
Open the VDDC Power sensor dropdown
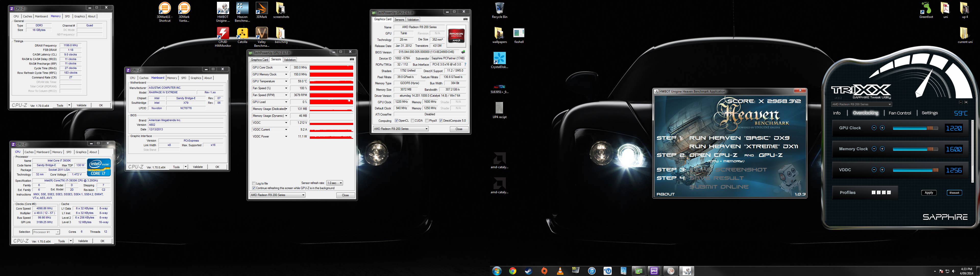pyautogui.click(x=286, y=136)
